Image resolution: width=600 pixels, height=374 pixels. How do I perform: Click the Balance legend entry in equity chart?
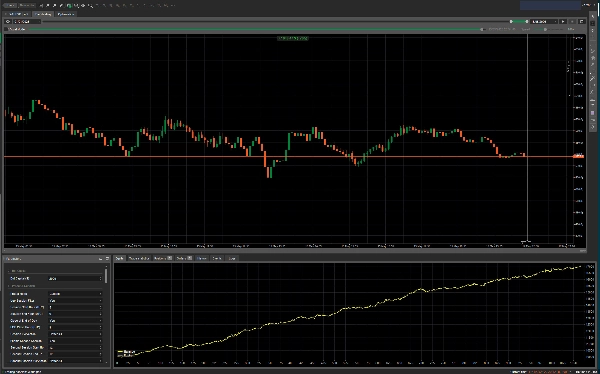tap(126, 351)
